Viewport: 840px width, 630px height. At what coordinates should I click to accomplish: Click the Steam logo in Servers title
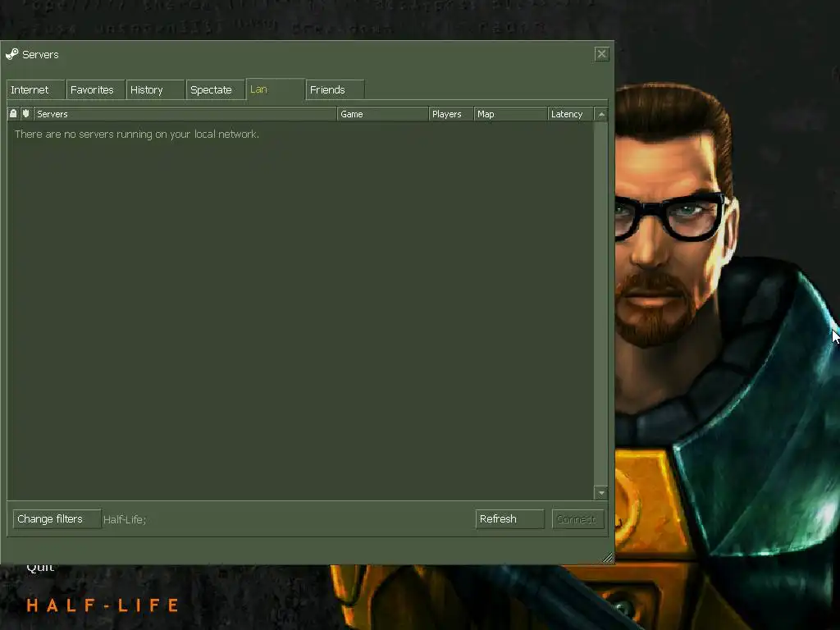(11, 54)
